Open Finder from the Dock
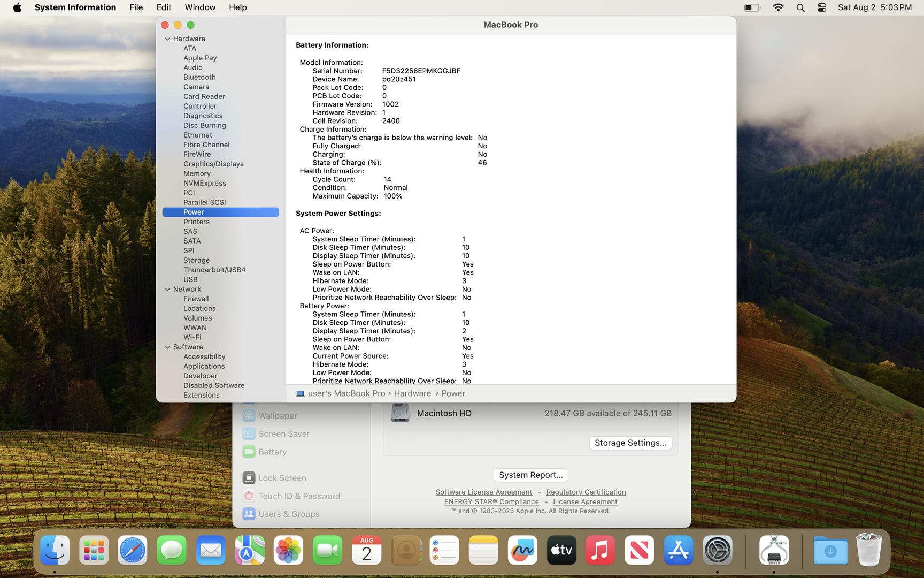The height and width of the screenshot is (578, 924). [55, 550]
